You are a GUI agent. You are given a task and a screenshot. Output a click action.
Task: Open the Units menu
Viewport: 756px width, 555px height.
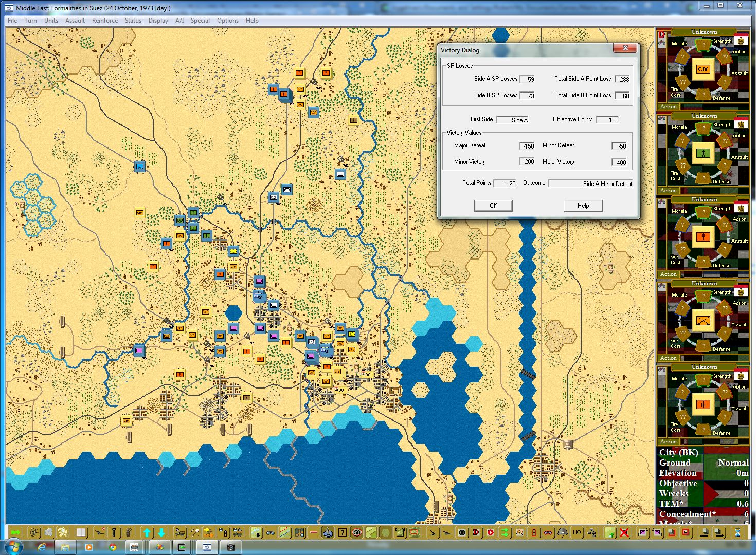point(51,21)
